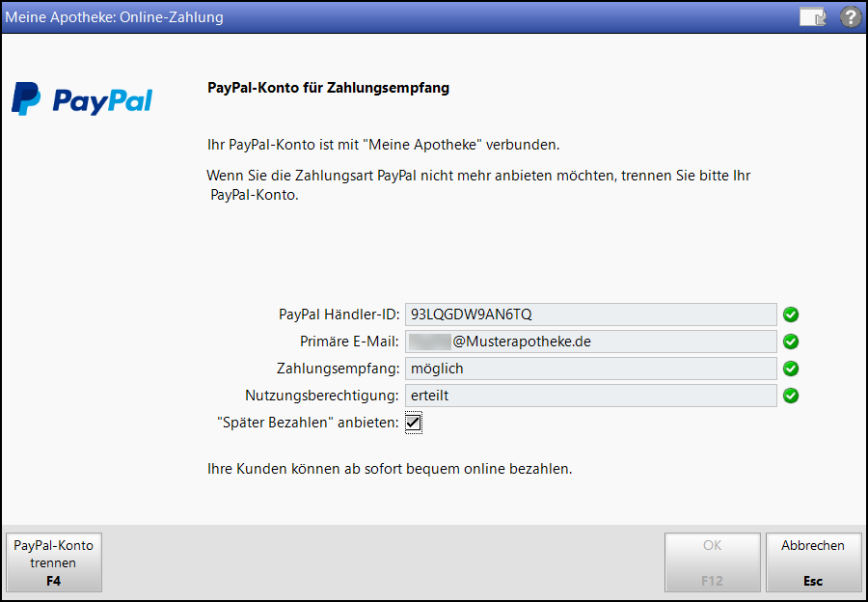The height and width of the screenshot is (602, 868).
Task: Click green check beside Primäre E-Mail
Action: 791,342
